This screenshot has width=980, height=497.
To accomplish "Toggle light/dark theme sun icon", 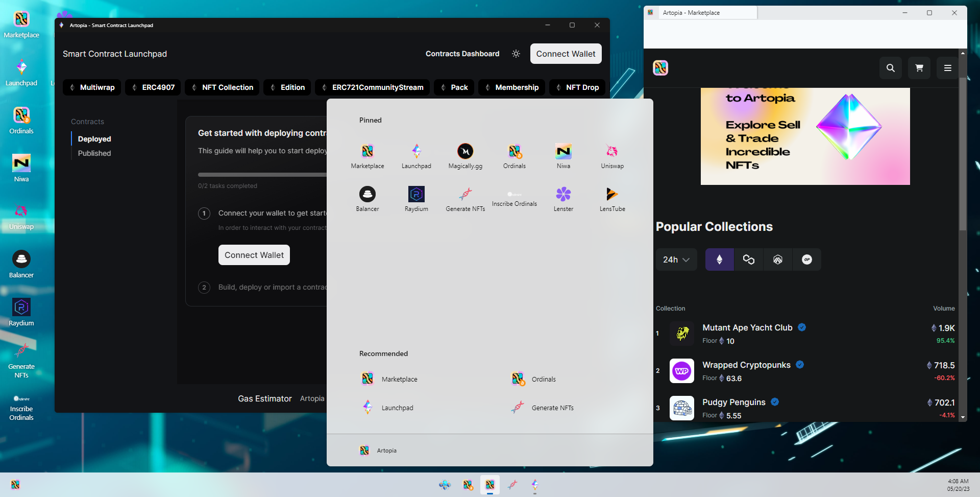I will point(516,54).
